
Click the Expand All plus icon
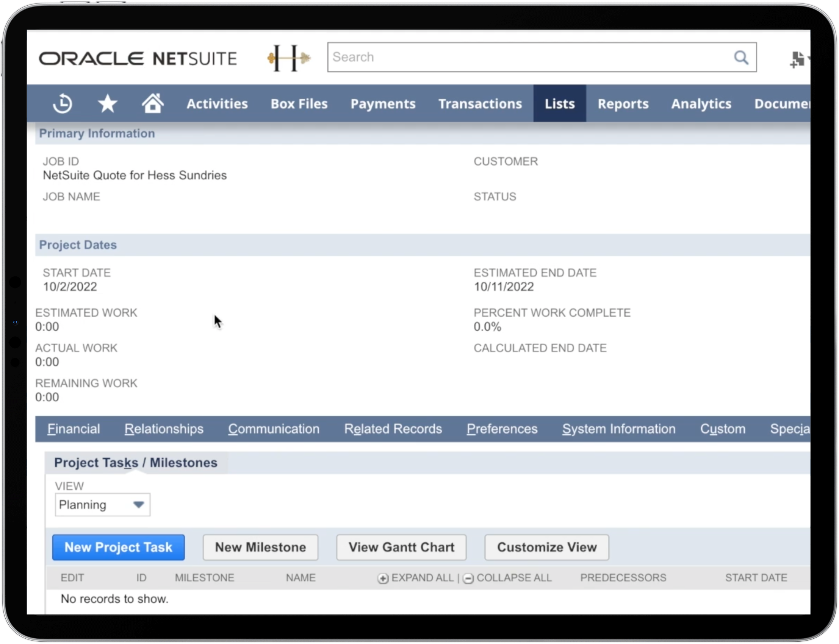(382, 578)
